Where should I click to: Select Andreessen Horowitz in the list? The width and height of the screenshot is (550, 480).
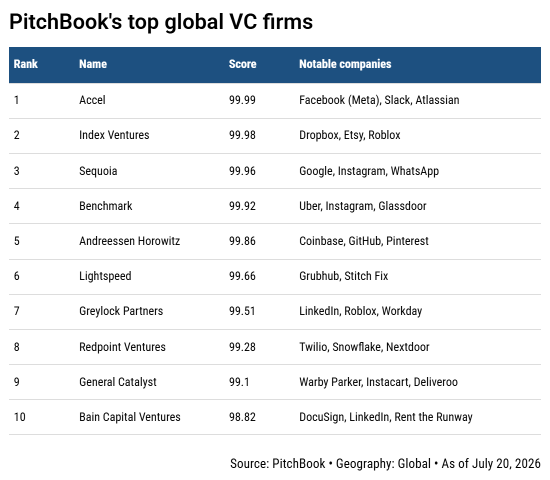[x=130, y=241]
